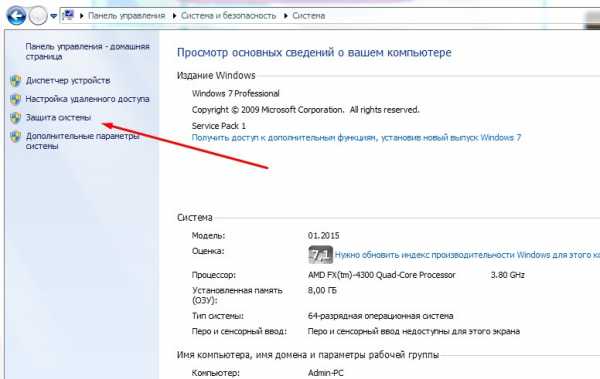Expand the arrow before Система breadcrumb
The width and height of the screenshot is (600, 379).
click(x=285, y=16)
